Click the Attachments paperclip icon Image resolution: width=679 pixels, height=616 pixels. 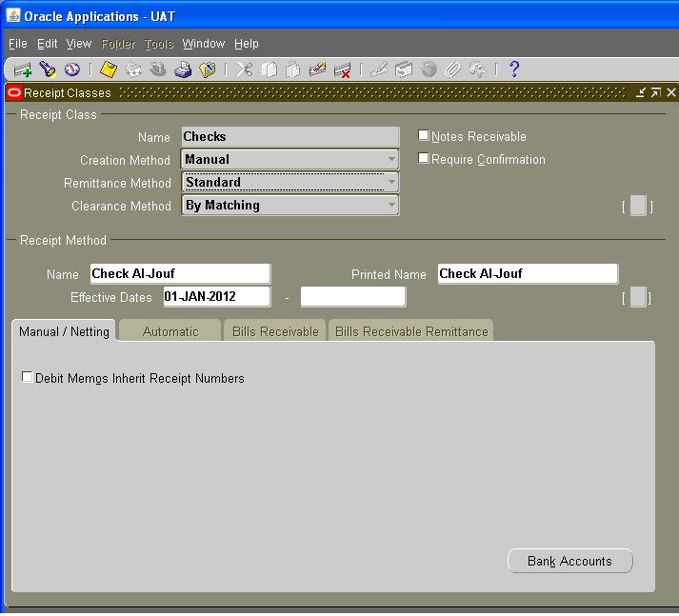pyautogui.click(x=453, y=70)
